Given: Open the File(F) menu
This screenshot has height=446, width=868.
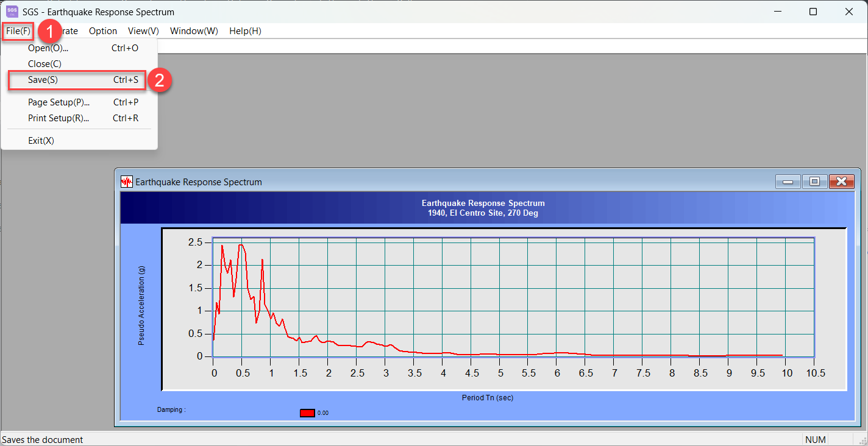Looking at the screenshot, I should [x=18, y=30].
